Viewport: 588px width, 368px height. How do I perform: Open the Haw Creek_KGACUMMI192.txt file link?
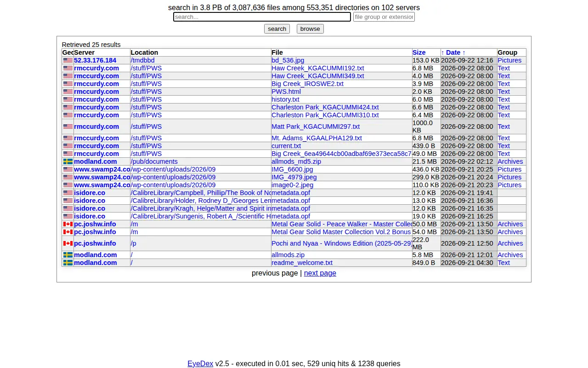(x=318, y=68)
